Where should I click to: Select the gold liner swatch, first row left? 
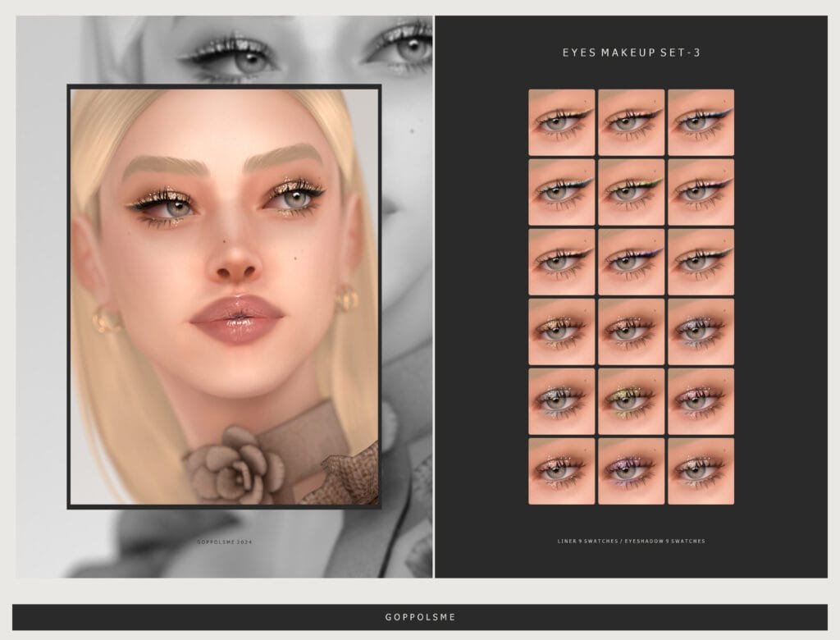[x=561, y=122]
